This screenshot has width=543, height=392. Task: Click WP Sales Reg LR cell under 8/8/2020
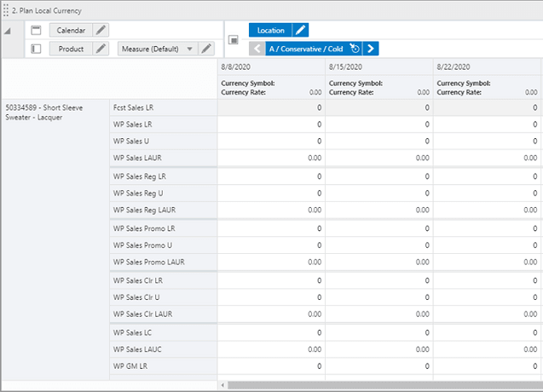(271, 176)
